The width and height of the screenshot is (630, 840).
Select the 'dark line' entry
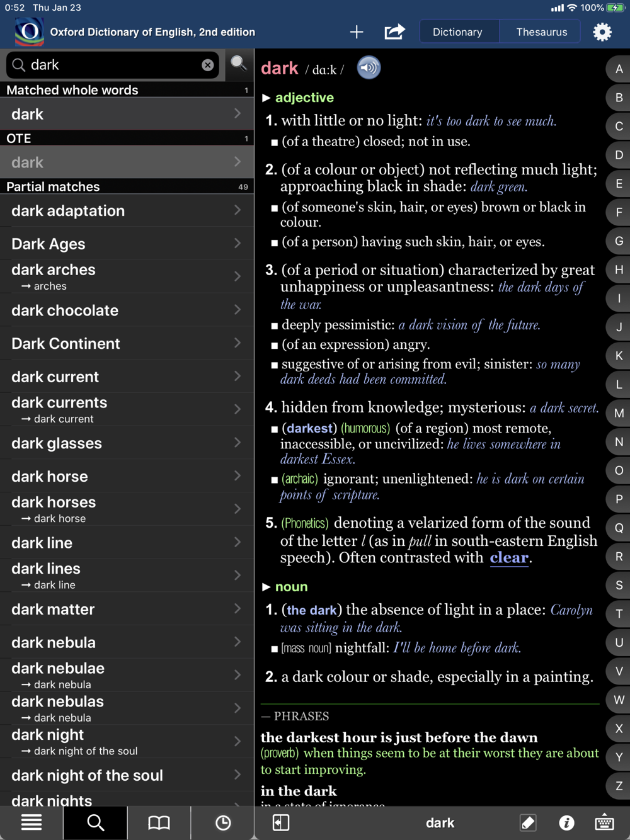coord(127,542)
